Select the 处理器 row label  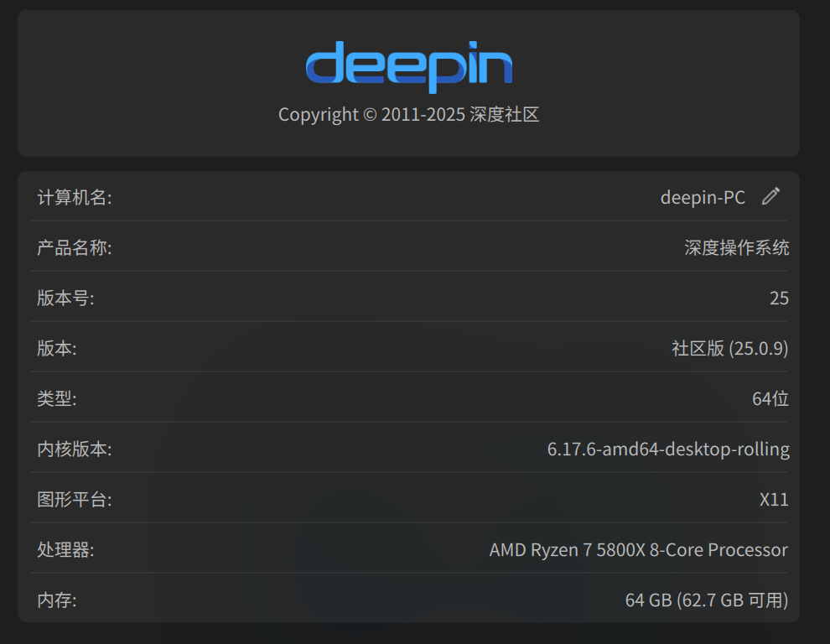tap(65, 550)
